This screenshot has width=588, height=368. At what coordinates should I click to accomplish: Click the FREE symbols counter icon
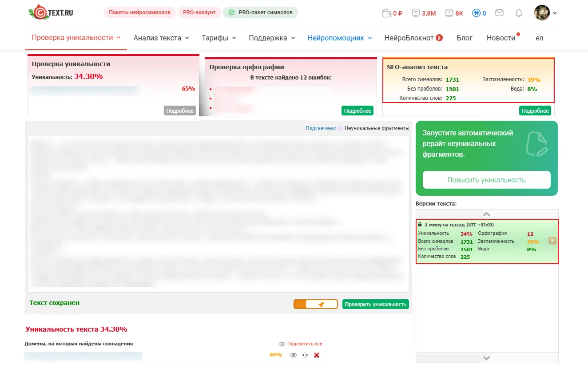tap(449, 13)
